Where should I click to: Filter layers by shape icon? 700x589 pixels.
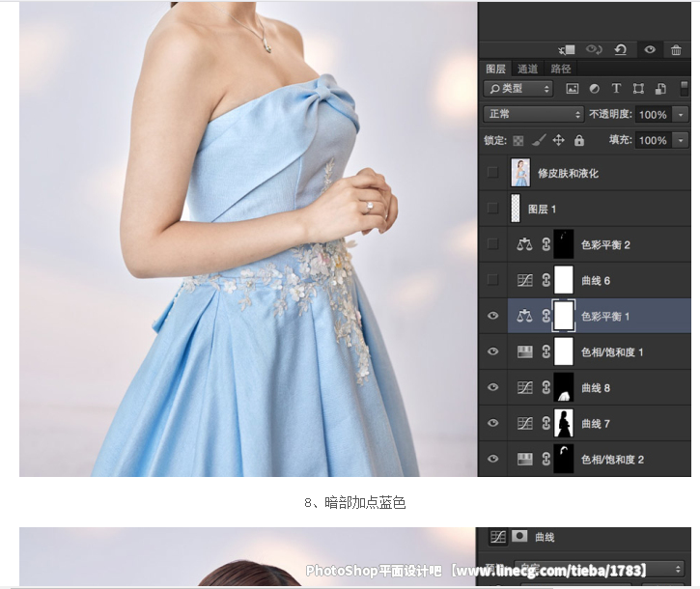click(638, 89)
